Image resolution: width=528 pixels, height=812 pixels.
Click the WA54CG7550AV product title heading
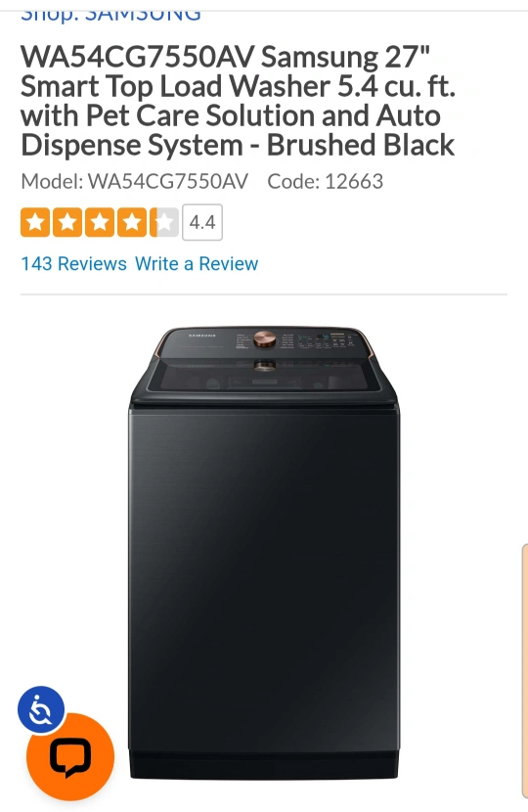tap(239, 101)
